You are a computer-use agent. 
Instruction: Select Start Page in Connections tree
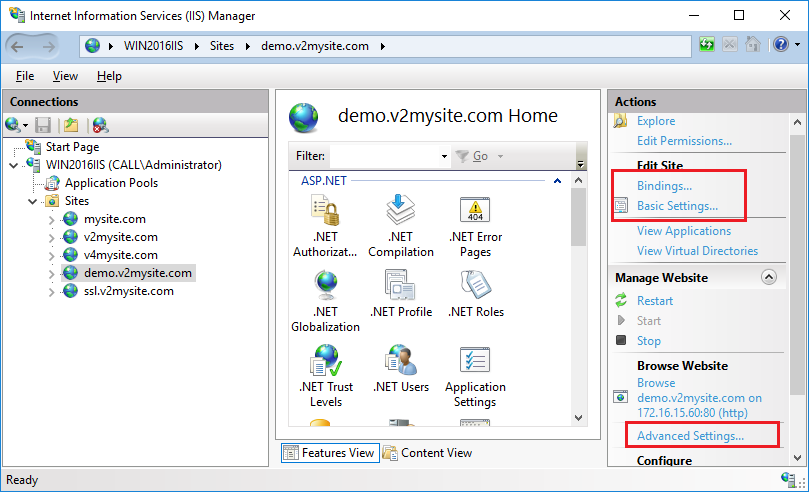72,147
